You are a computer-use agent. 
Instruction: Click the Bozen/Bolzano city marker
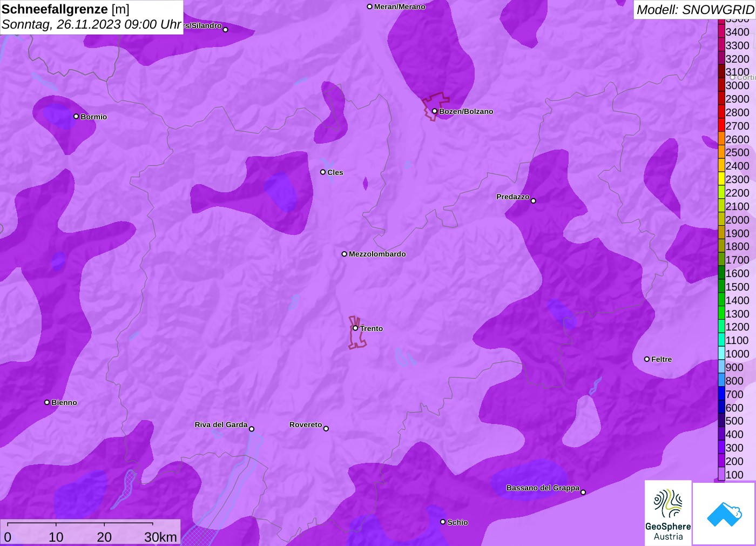(434, 111)
